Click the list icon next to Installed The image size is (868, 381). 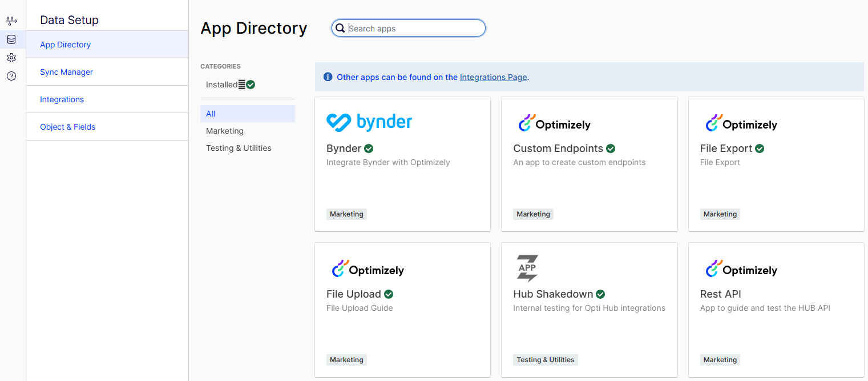click(242, 85)
